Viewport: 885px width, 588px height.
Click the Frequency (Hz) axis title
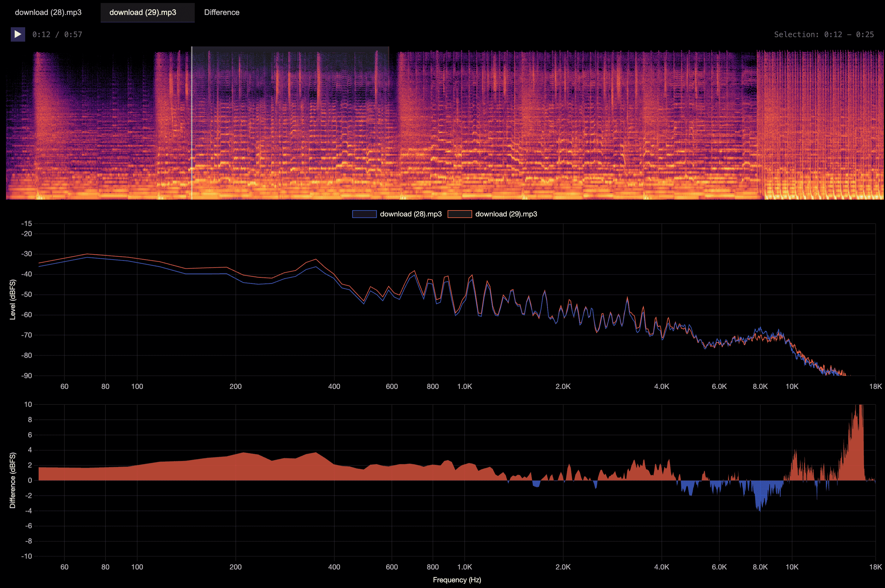click(457, 580)
